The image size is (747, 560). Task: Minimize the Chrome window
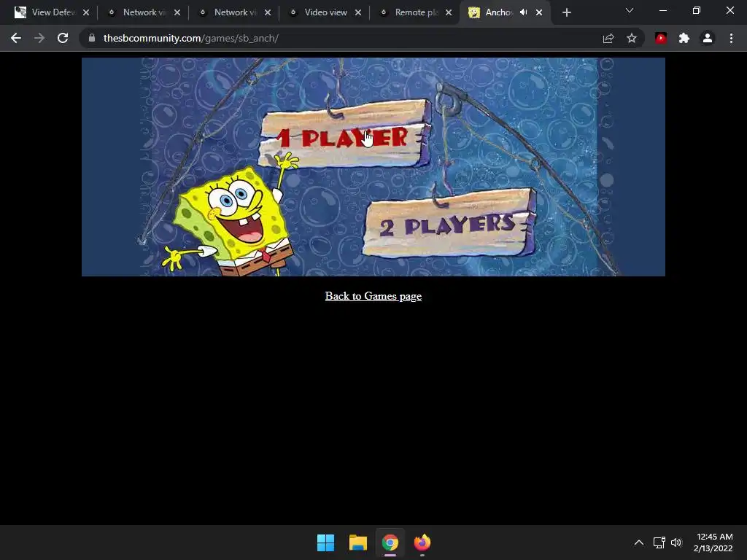coord(663,10)
